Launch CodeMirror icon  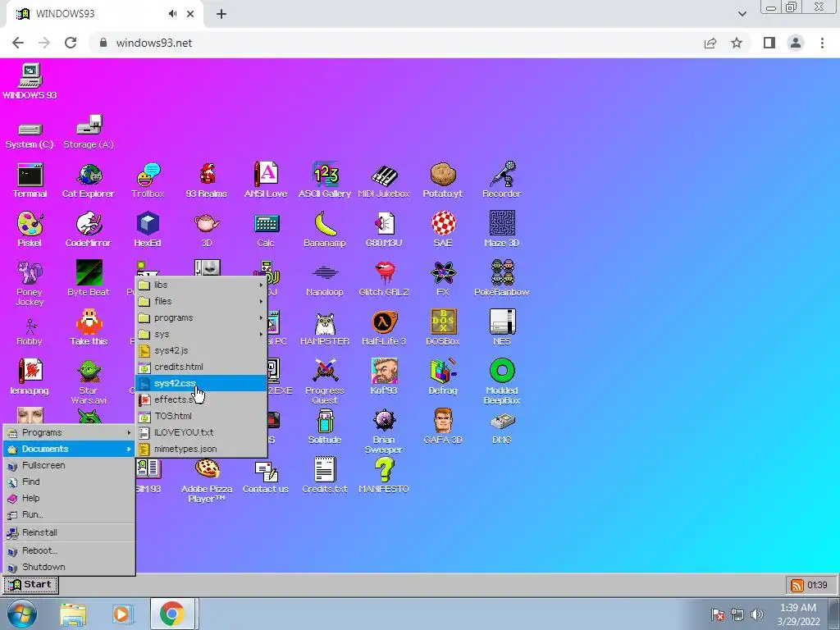point(89,230)
